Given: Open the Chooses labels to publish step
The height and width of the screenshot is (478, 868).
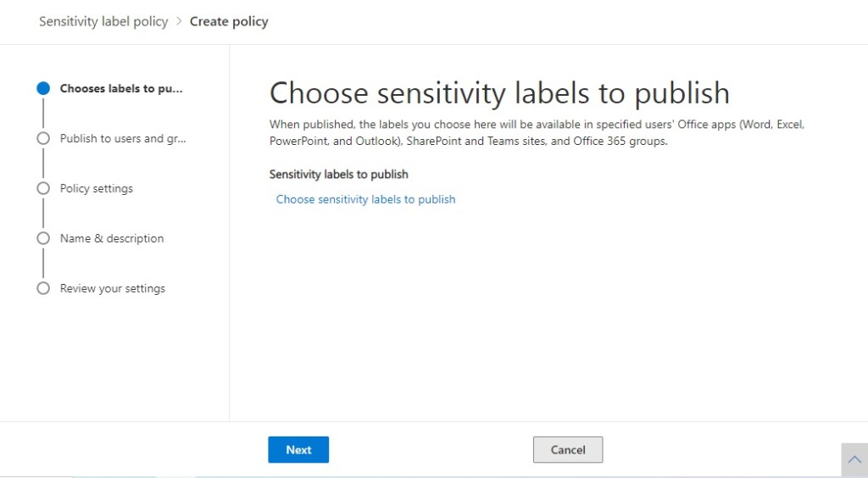Looking at the screenshot, I should (x=121, y=88).
